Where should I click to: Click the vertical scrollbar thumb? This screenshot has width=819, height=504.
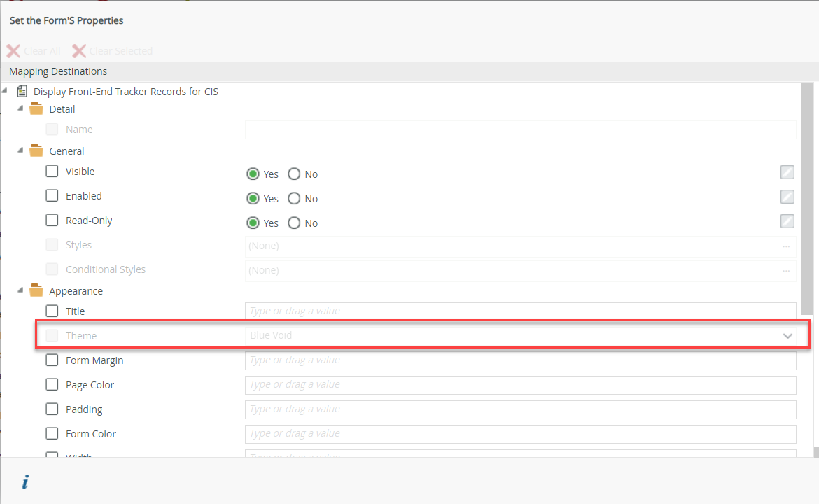point(808,199)
